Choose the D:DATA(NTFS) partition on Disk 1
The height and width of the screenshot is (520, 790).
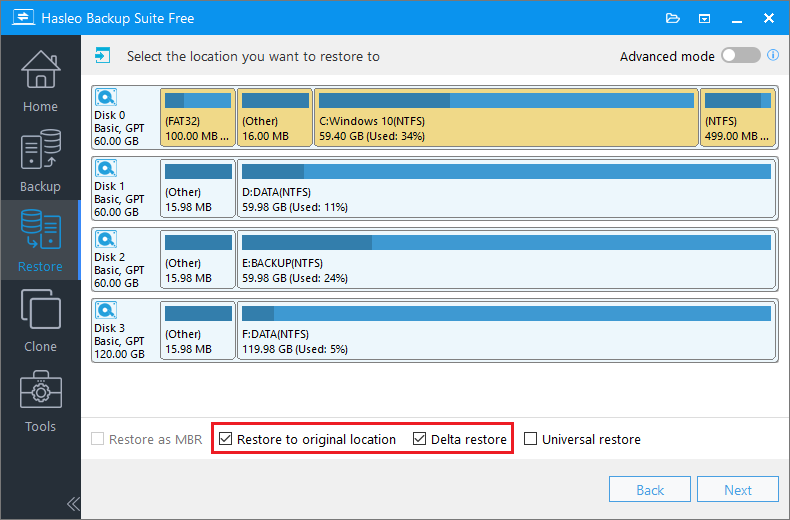click(x=505, y=188)
